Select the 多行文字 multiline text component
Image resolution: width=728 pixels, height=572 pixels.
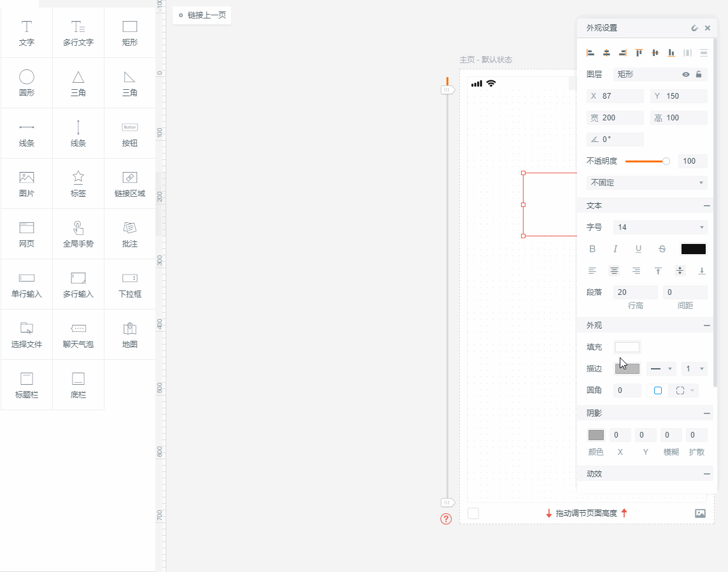(x=78, y=33)
